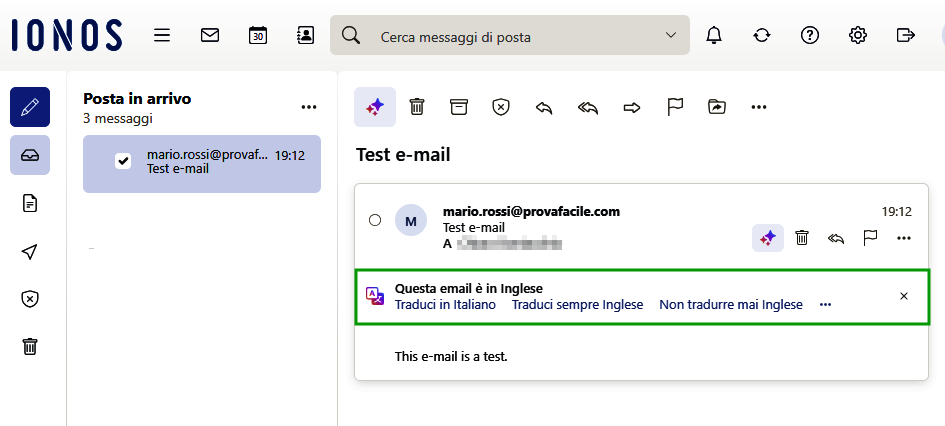Open 'Posta in arrivo' more options menu
The width and height of the screenshot is (945, 426).
(309, 107)
